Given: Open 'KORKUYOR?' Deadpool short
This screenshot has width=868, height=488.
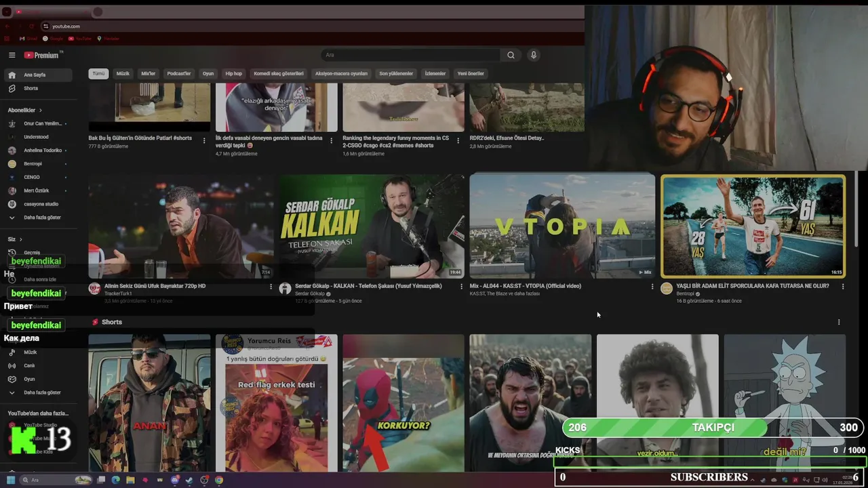Looking at the screenshot, I should pyautogui.click(x=403, y=403).
